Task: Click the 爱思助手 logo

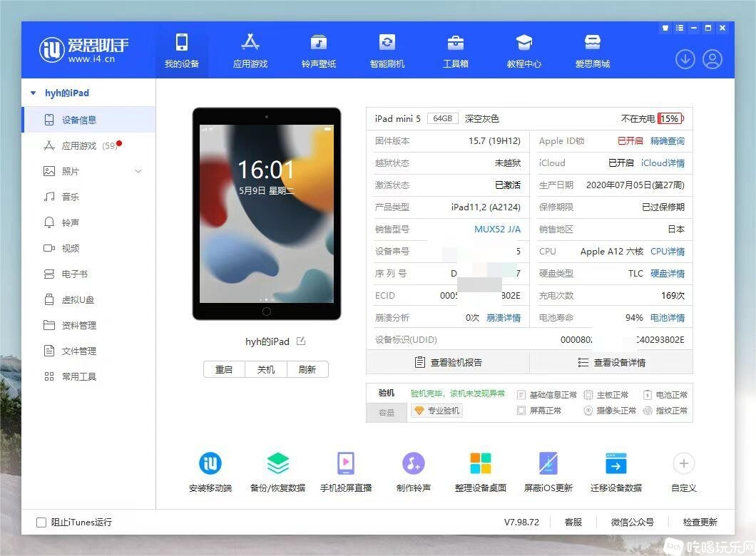Action: [x=83, y=50]
